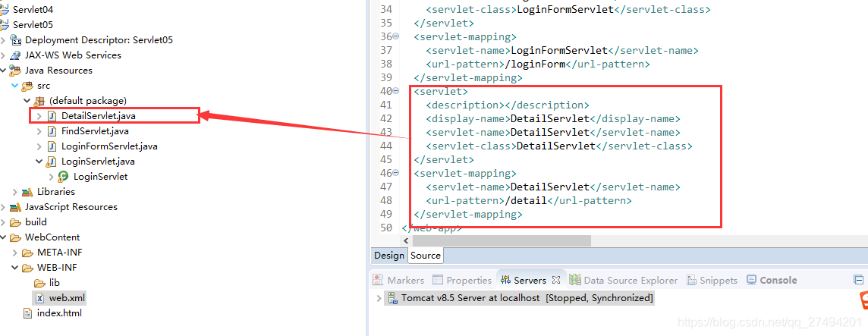Click the WebContent folder icon
868x336 pixels.
[x=16, y=237]
